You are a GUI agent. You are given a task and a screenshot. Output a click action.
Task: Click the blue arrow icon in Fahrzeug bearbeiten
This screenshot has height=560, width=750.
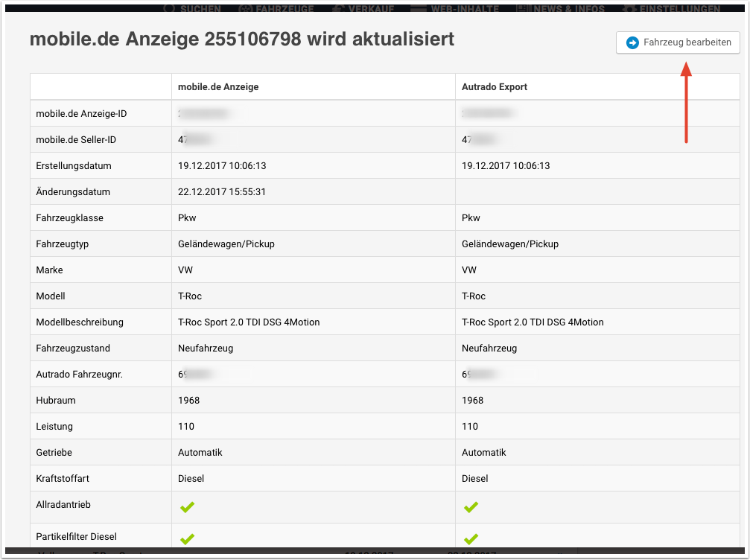tap(632, 42)
